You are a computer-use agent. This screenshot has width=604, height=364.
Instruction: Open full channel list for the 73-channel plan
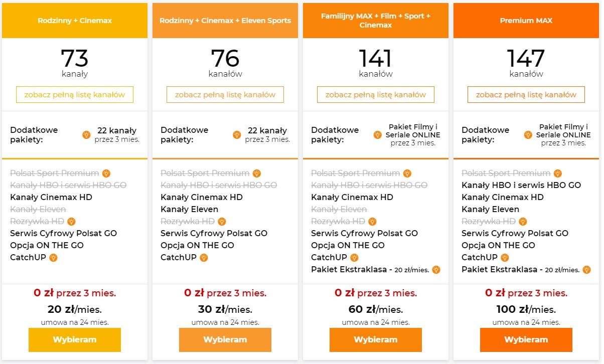[x=75, y=95]
